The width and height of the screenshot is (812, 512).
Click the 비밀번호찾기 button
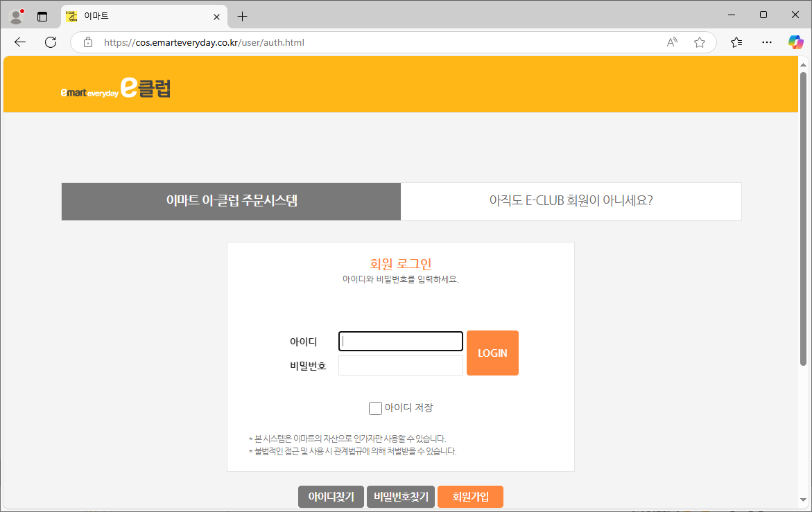pyautogui.click(x=401, y=497)
